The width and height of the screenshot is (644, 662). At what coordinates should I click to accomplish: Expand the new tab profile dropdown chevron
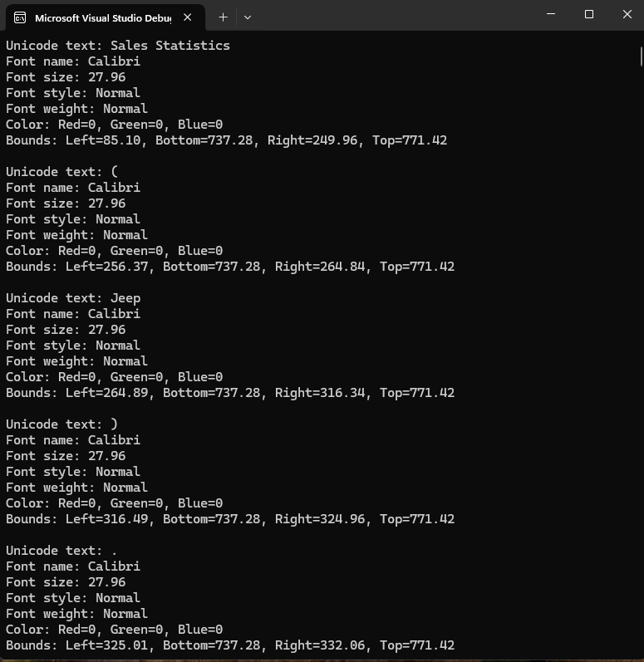pyautogui.click(x=247, y=17)
